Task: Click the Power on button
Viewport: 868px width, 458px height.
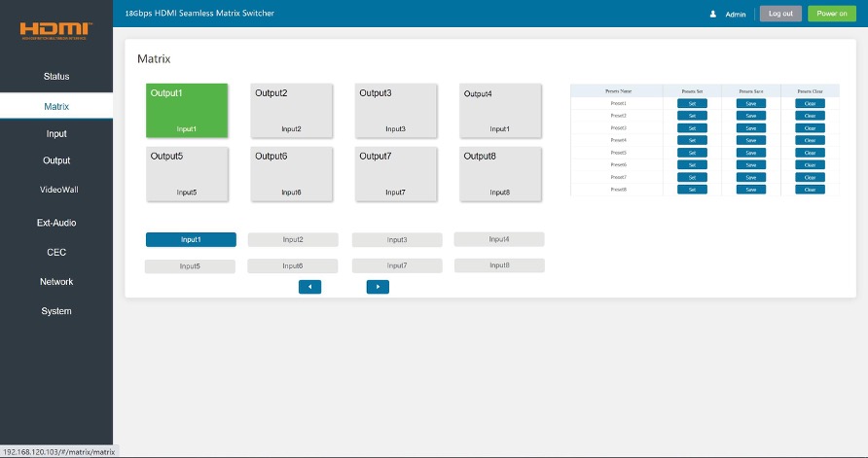Action: pos(831,14)
